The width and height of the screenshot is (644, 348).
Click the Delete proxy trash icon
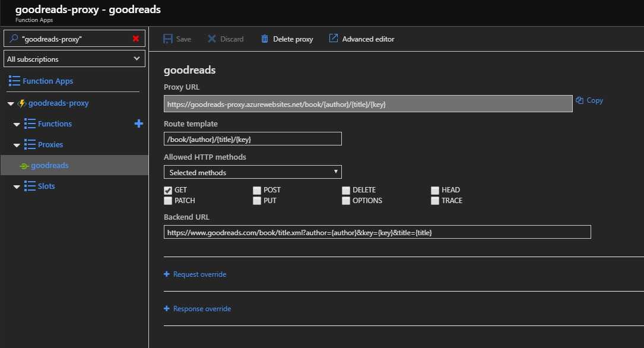tap(265, 39)
